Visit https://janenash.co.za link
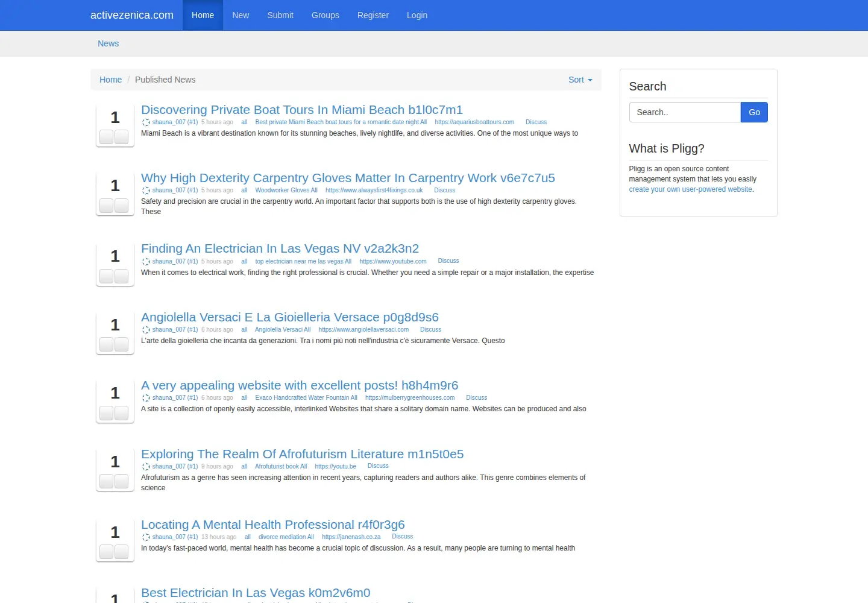 (x=351, y=537)
